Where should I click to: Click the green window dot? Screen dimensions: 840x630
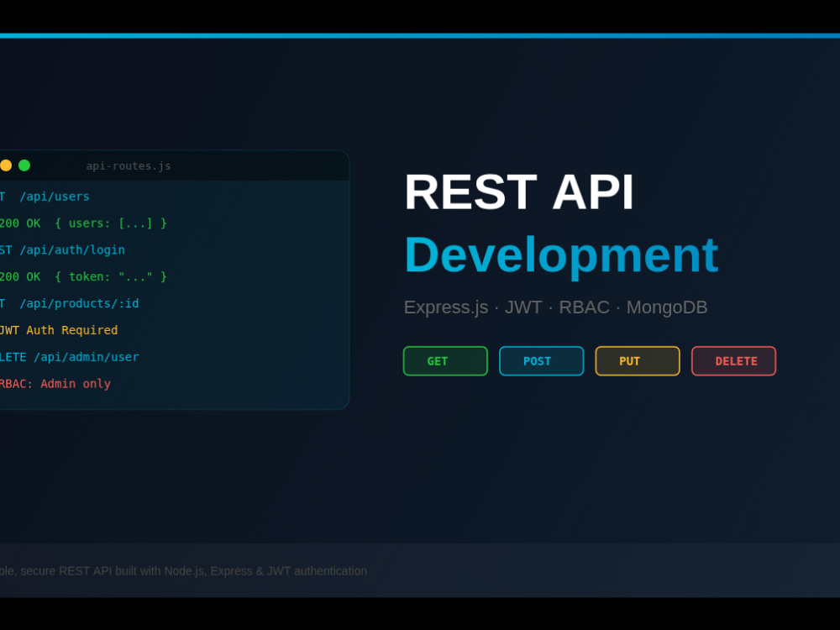point(24,165)
